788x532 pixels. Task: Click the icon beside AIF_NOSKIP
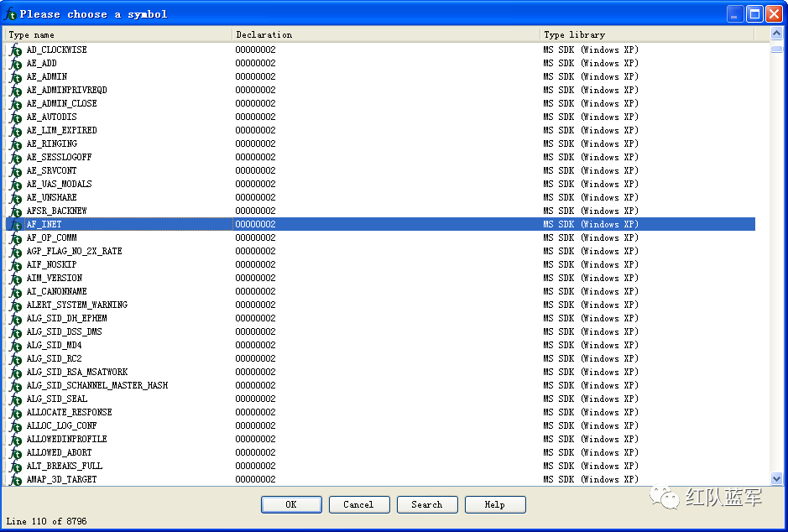[16, 265]
